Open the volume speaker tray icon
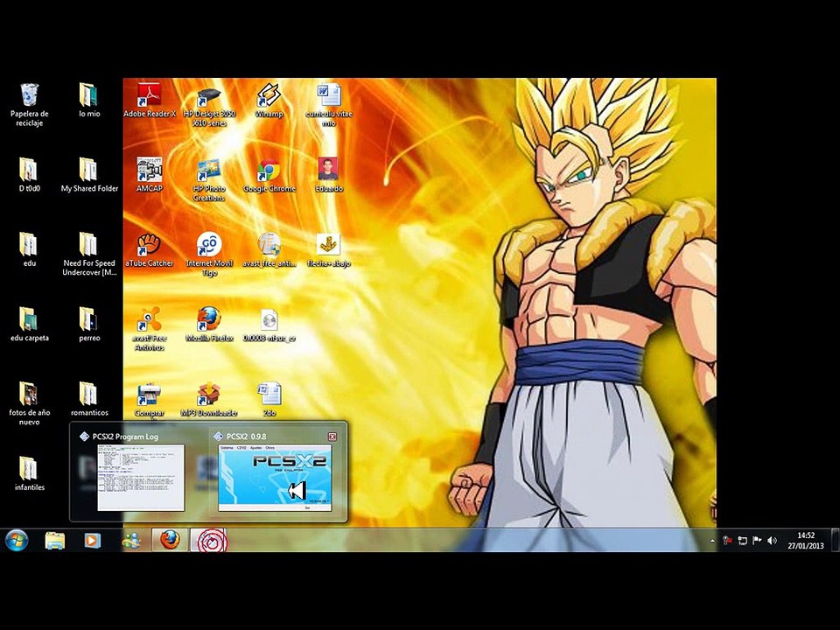The image size is (840, 630). 772,541
